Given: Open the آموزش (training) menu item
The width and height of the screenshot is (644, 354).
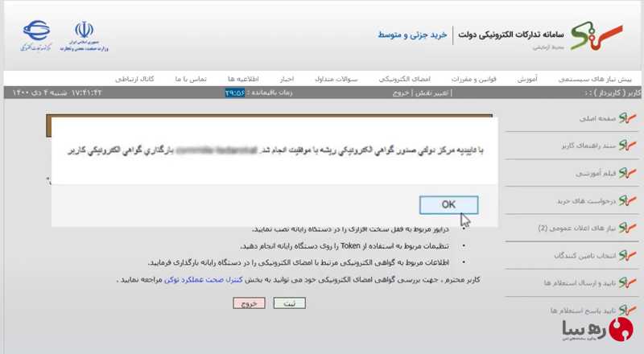Looking at the screenshot, I should [527, 79].
